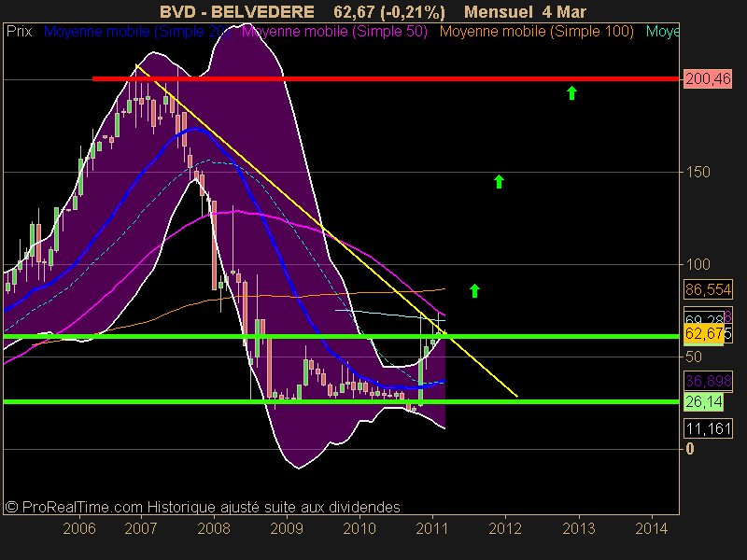This screenshot has width=747, height=560.
Task: Select the red horizontal resistance line
Action: 386,78
